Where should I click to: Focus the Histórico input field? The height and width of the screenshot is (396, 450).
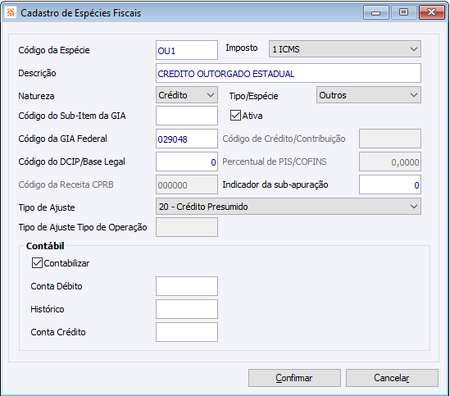pos(187,309)
